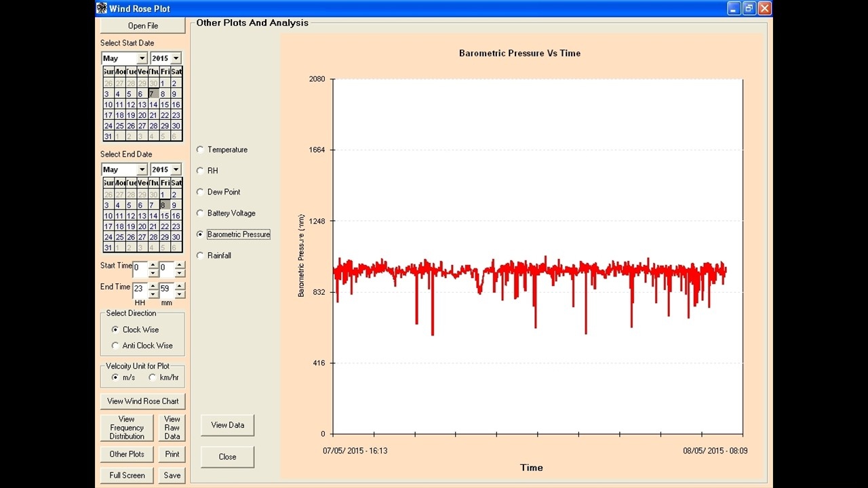Increase End Time hour with up arrow
The width and height of the screenshot is (868, 488).
pyautogui.click(x=153, y=286)
